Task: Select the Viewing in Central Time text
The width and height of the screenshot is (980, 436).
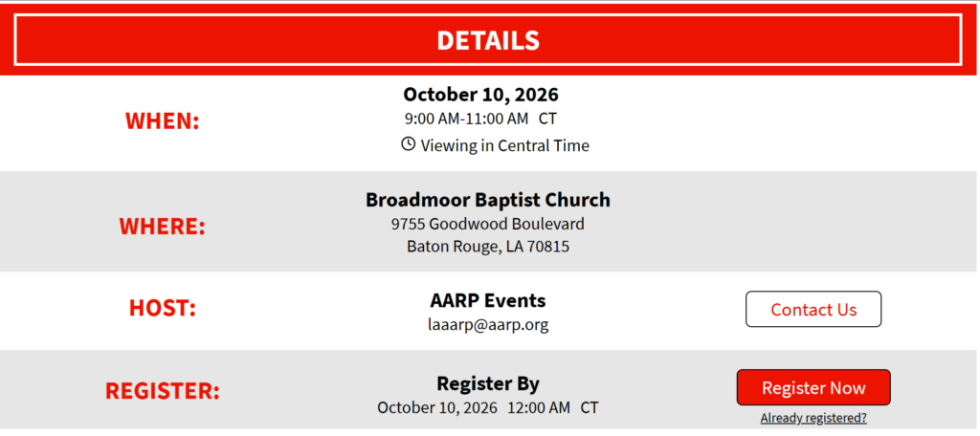Action: [505, 145]
